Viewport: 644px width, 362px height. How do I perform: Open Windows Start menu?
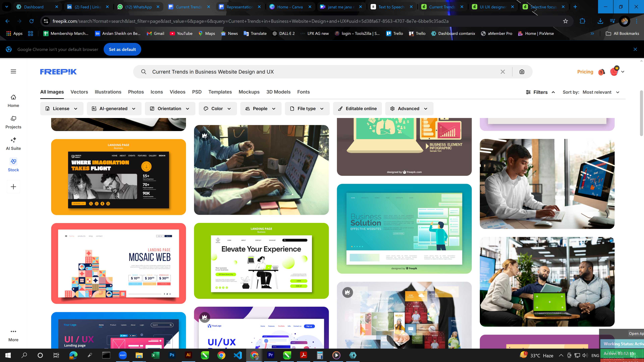point(8,355)
